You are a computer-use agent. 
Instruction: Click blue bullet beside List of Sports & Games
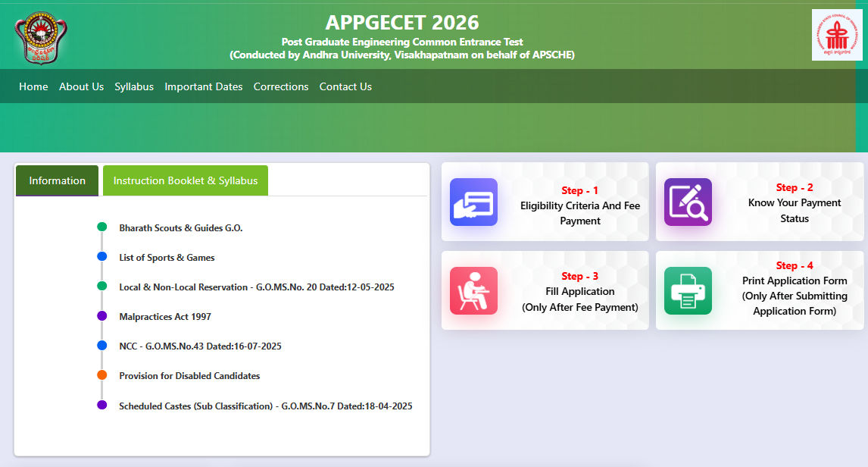101,256
